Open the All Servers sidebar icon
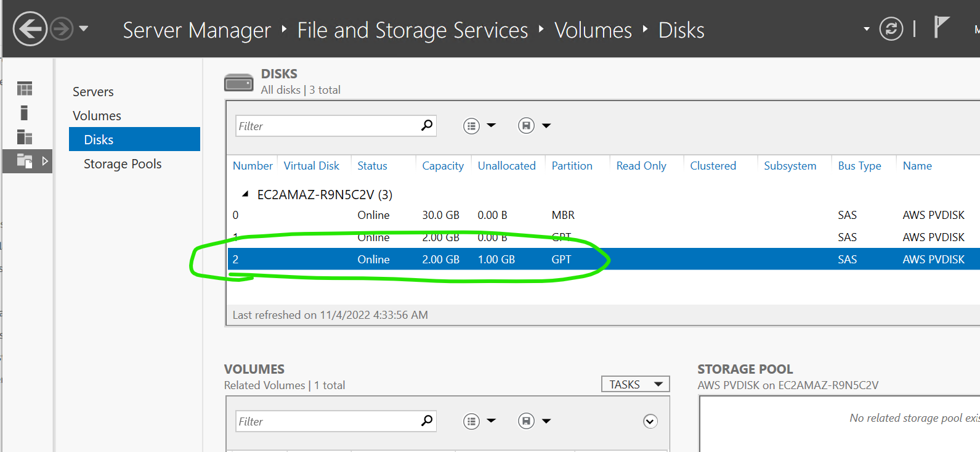Screen dimensions: 980x452 click(x=25, y=137)
